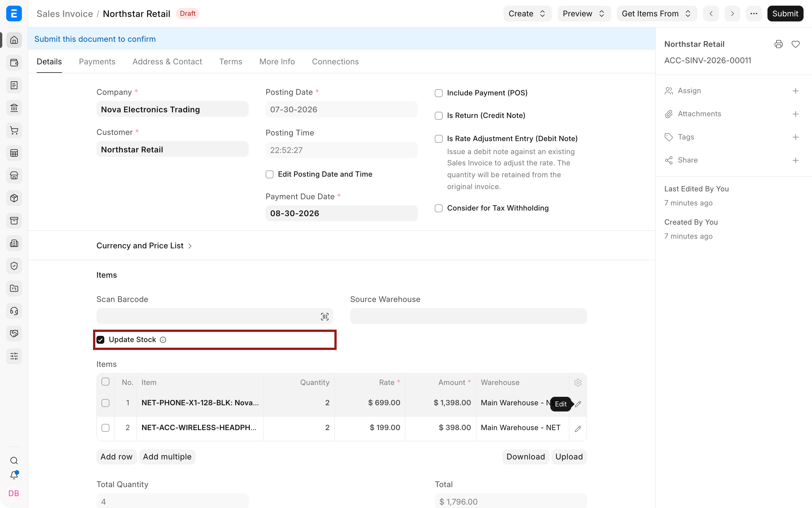Click Customer field Northstar Retail

(173, 149)
